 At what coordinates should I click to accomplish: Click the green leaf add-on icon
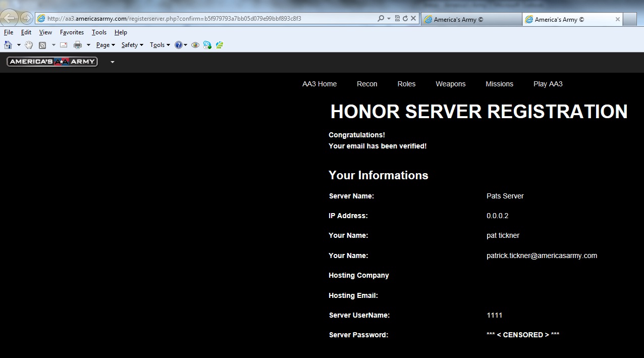220,45
